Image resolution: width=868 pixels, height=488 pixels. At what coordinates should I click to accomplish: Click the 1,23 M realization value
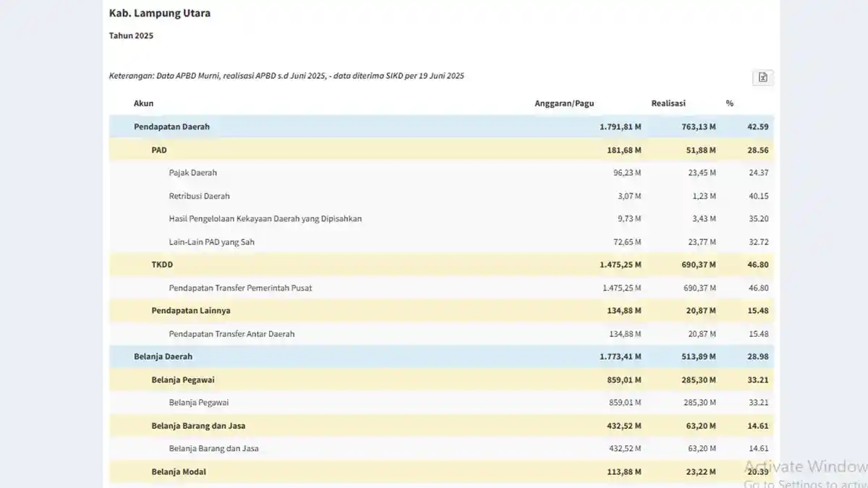(705, 196)
